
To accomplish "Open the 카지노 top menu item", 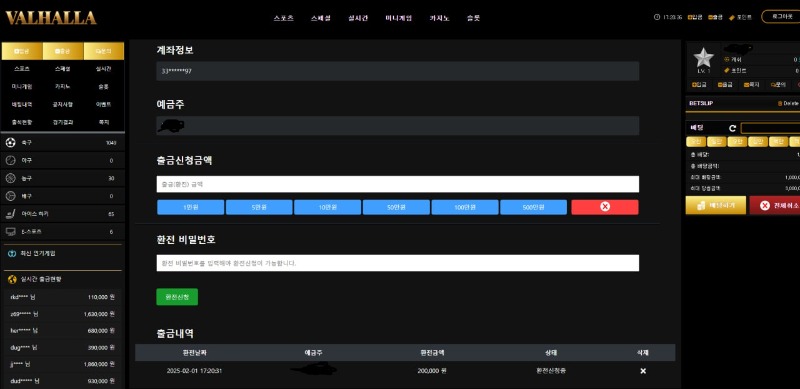I will [439, 18].
